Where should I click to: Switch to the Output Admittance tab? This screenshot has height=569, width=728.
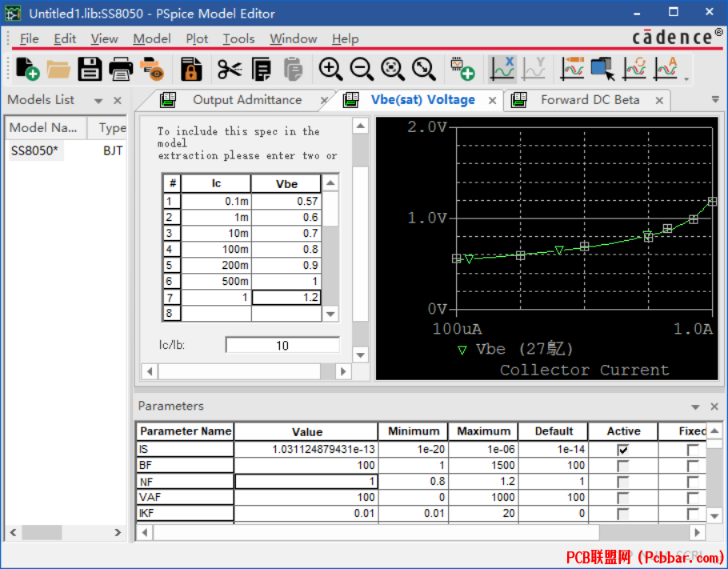[247, 100]
